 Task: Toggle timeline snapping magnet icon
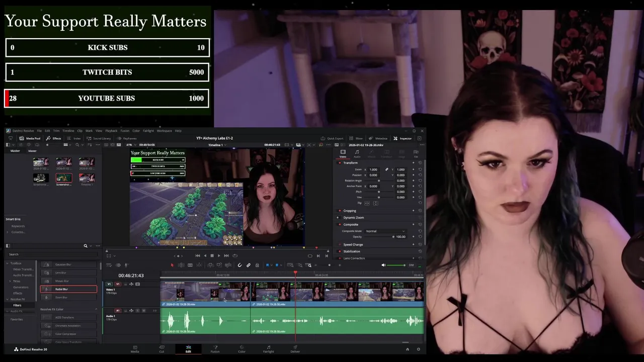[239, 265]
